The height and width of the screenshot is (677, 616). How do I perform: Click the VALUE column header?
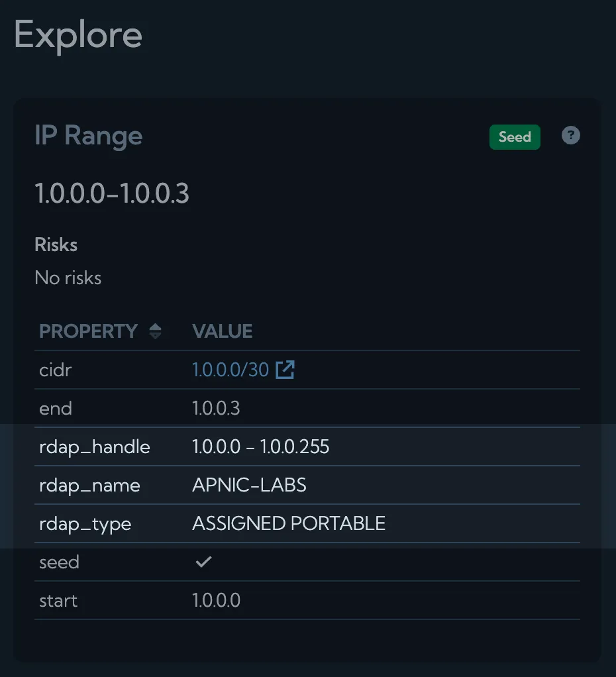222,331
